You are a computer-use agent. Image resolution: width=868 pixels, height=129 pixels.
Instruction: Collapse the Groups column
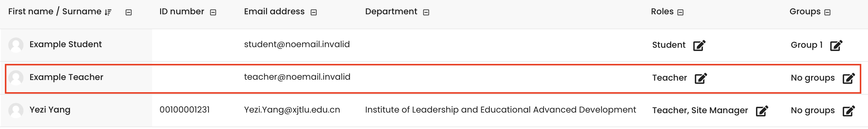(x=828, y=12)
